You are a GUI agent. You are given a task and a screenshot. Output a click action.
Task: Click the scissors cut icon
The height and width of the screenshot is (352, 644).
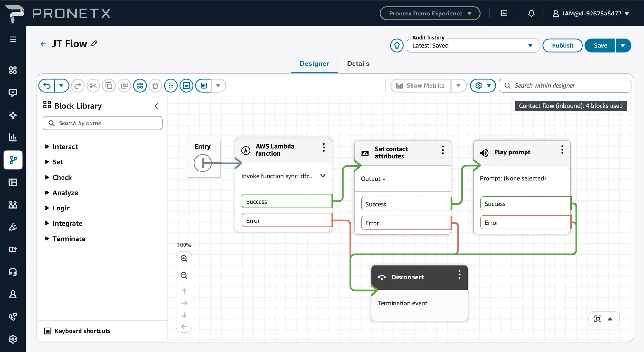pyautogui.click(x=93, y=86)
